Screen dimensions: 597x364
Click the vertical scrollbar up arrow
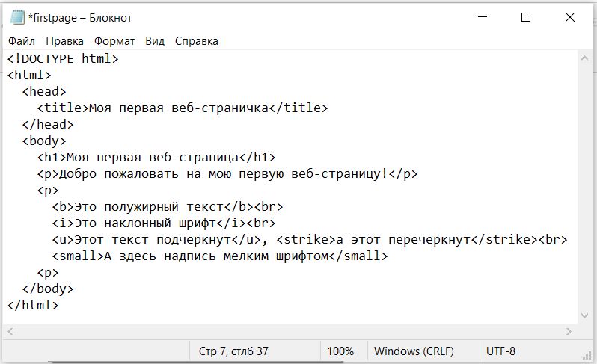click(584, 58)
